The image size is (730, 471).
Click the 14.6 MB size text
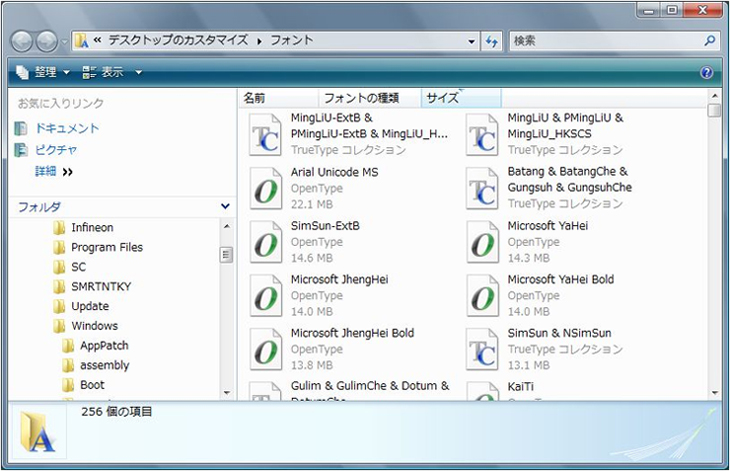pos(312,258)
